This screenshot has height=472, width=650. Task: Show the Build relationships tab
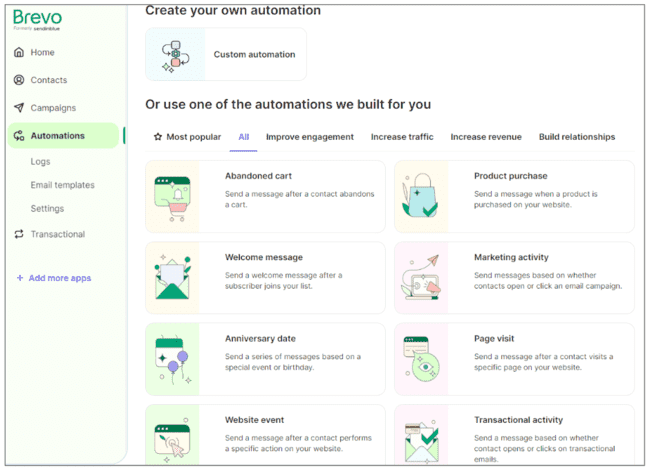576,137
